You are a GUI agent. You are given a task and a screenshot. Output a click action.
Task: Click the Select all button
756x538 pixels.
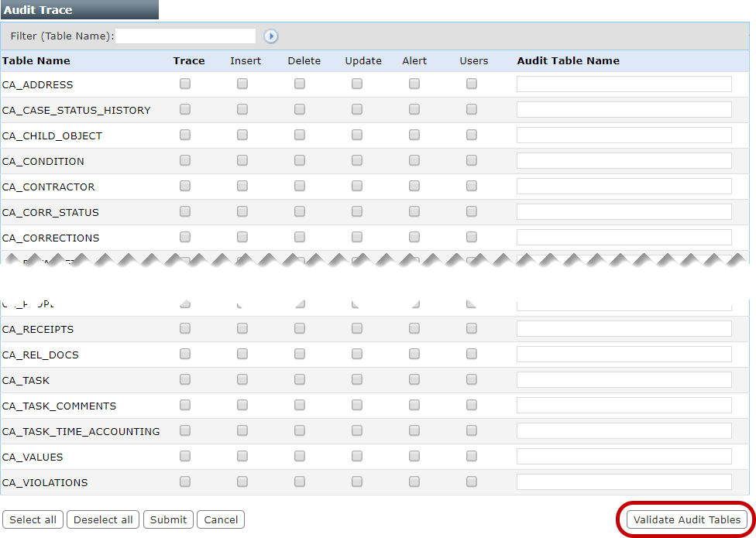click(x=33, y=519)
